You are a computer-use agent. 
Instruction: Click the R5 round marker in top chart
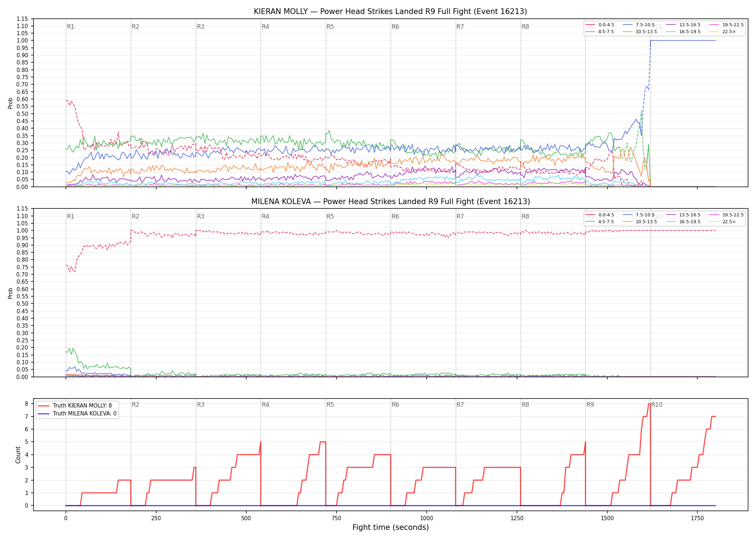tap(330, 27)
